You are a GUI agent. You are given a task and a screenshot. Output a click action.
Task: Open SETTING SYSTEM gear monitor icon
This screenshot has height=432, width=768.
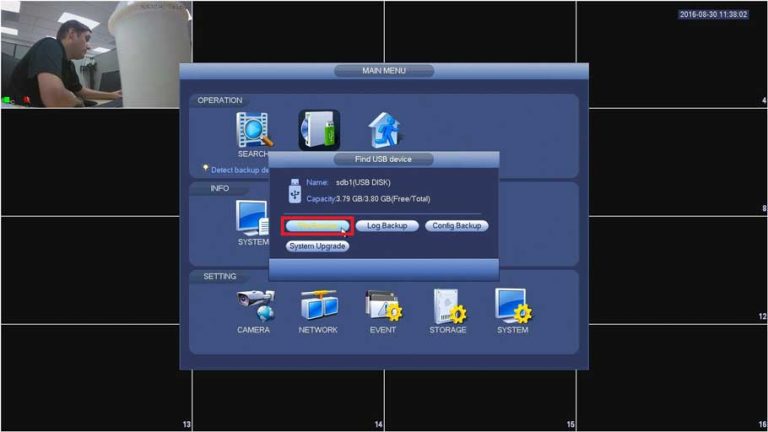tap(513, 306)
